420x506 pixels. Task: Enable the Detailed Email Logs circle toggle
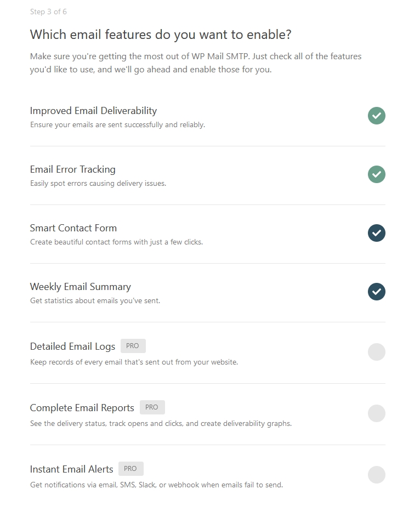point(377,352)
